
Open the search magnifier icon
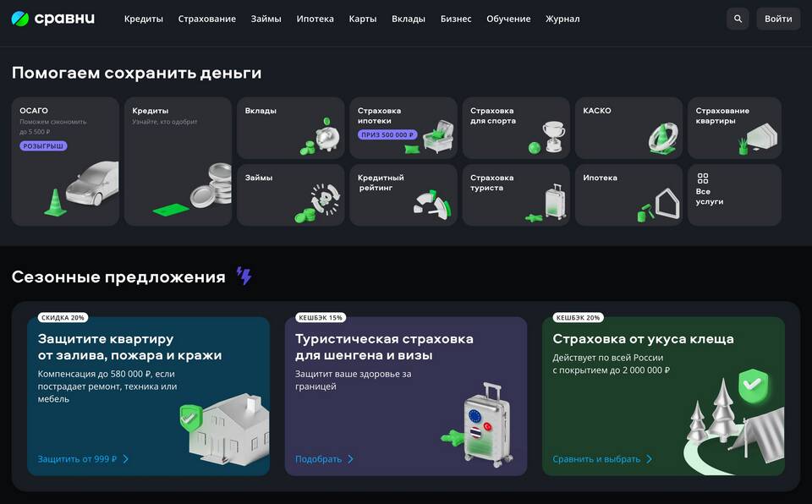(x=738, y=19)
